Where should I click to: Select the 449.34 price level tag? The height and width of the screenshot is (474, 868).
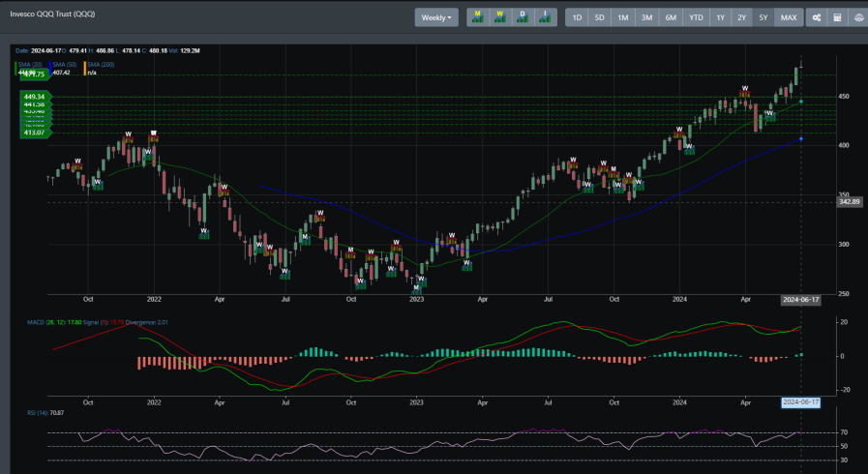(36, 97)
